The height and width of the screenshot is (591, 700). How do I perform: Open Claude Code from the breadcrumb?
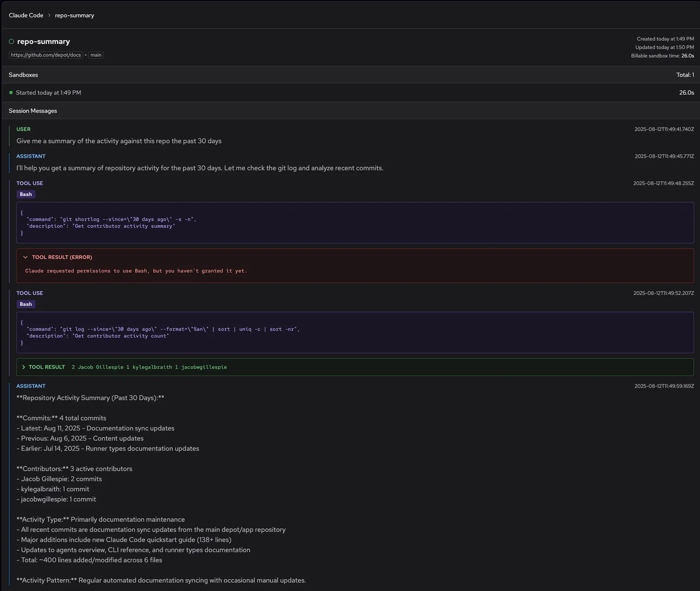pos(26,15)
